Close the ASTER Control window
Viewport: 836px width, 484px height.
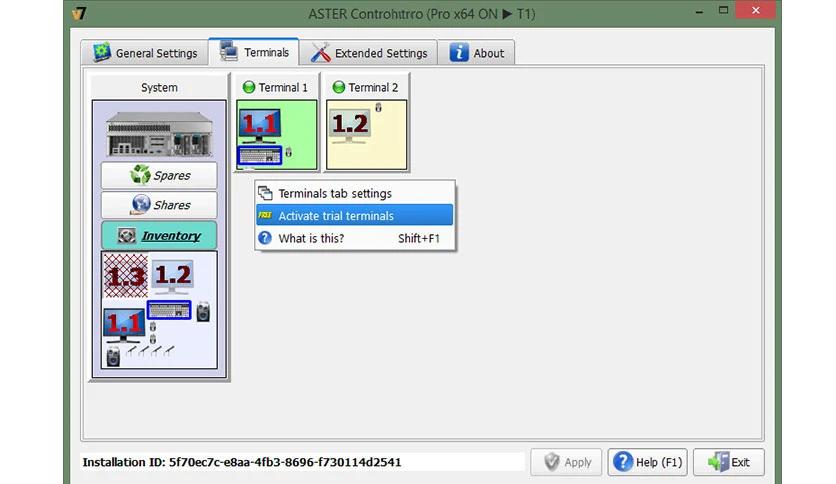tap(755, 10)
